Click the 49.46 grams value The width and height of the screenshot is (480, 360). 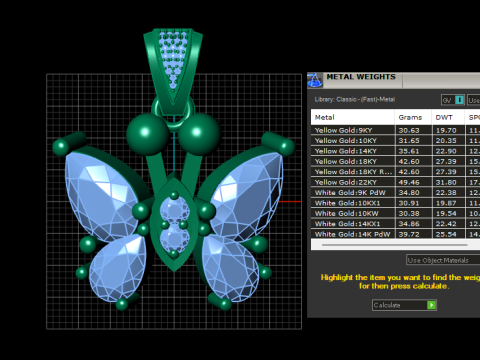[x=409, y=182]
